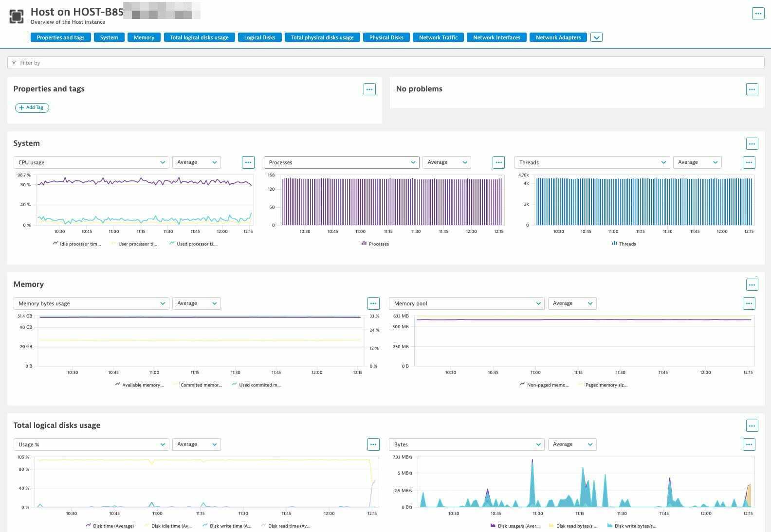Open the host page options menu
771x532 pixels.
coord(758,14)
